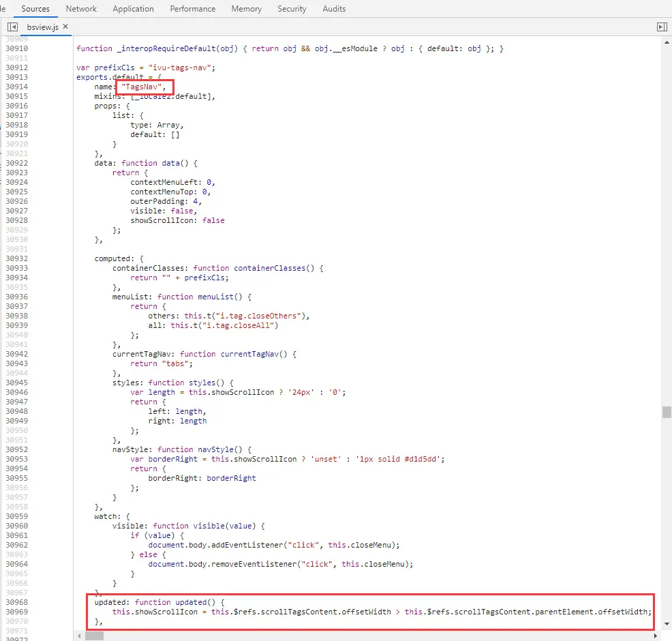Switch to the Network tab

[81, 9]
